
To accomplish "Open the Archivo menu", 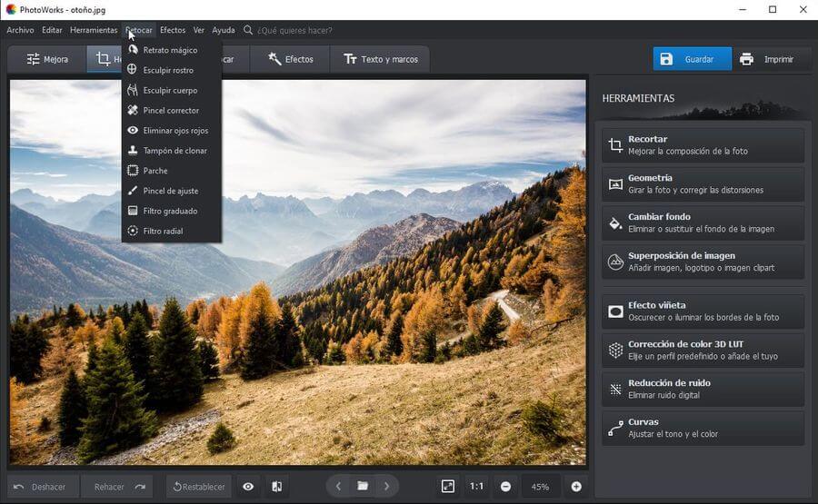I will (20, 30).
